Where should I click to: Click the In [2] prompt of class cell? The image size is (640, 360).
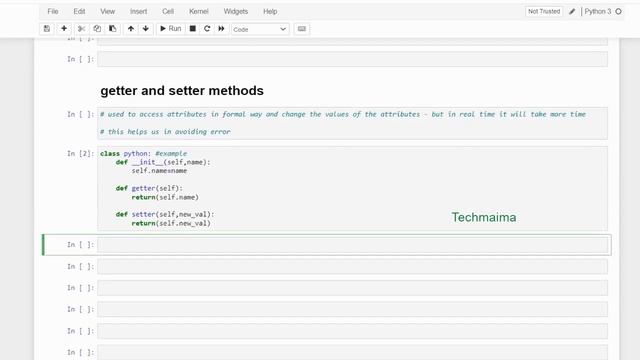point(80,153)
